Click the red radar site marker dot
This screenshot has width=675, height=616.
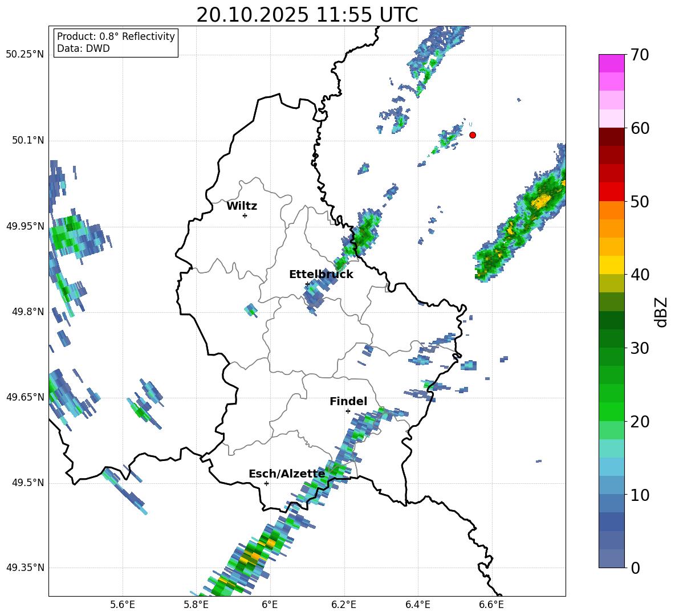pos(473,135)
